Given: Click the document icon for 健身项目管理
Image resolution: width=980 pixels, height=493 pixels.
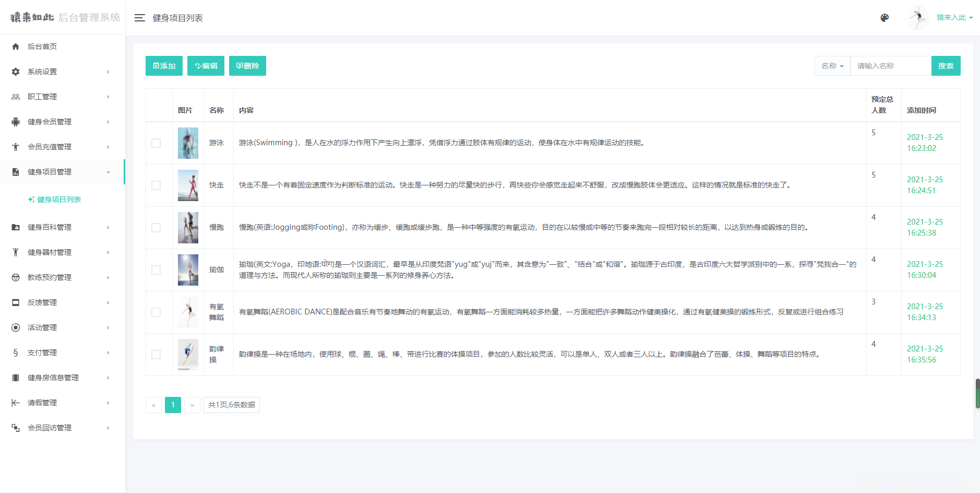Looking at the screenshot, I should click(16, 172).
